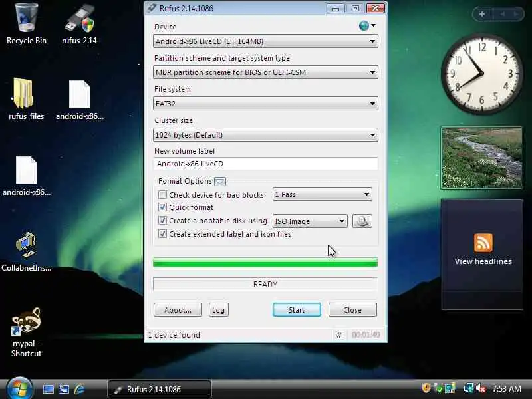The image size is (532, 399).
Task: Click the network tray icon
Action: [469, 388]
